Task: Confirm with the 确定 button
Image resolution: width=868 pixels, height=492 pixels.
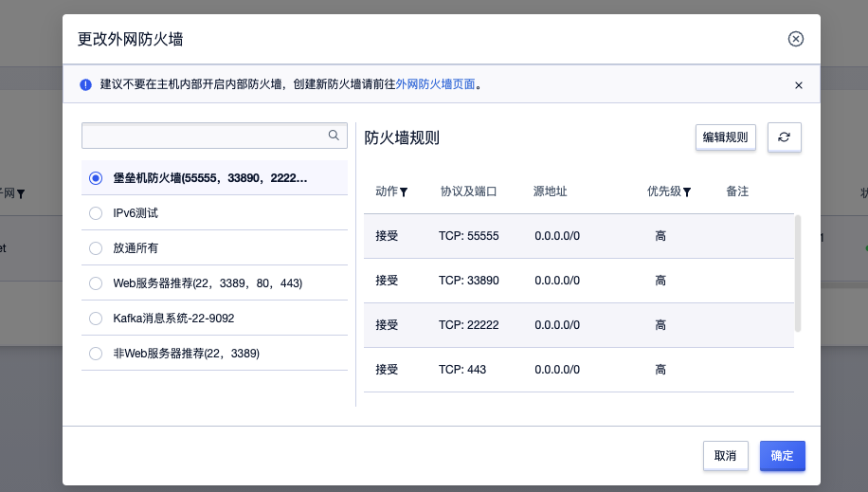Action: 782,456
